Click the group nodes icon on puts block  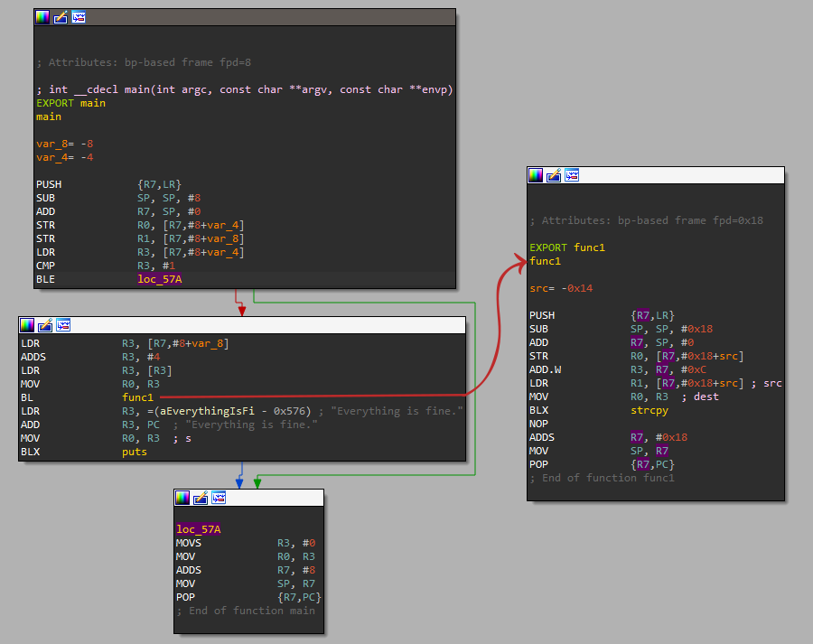tap(63, 325)
